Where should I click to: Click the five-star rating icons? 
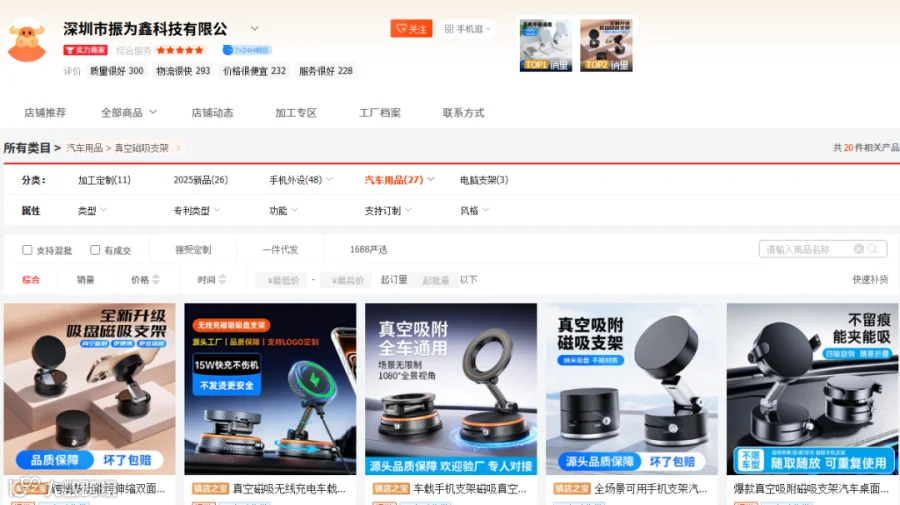[180, 50]
